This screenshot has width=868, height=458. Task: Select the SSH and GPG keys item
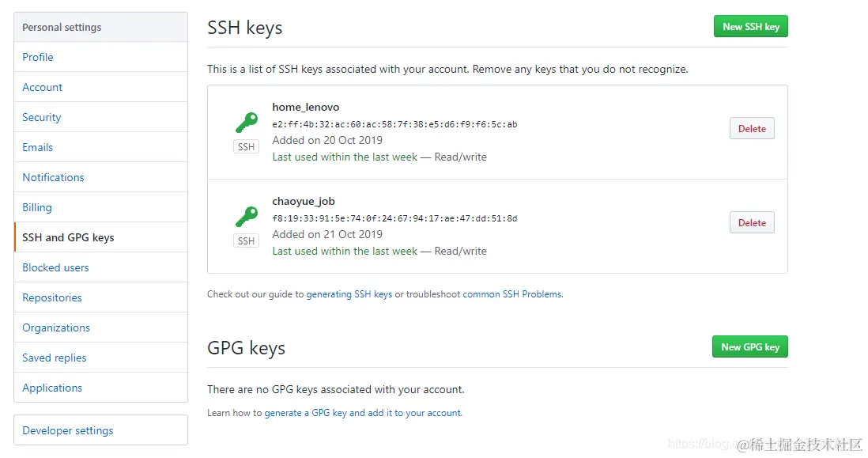pyautogui.click(x=68, y=237)
